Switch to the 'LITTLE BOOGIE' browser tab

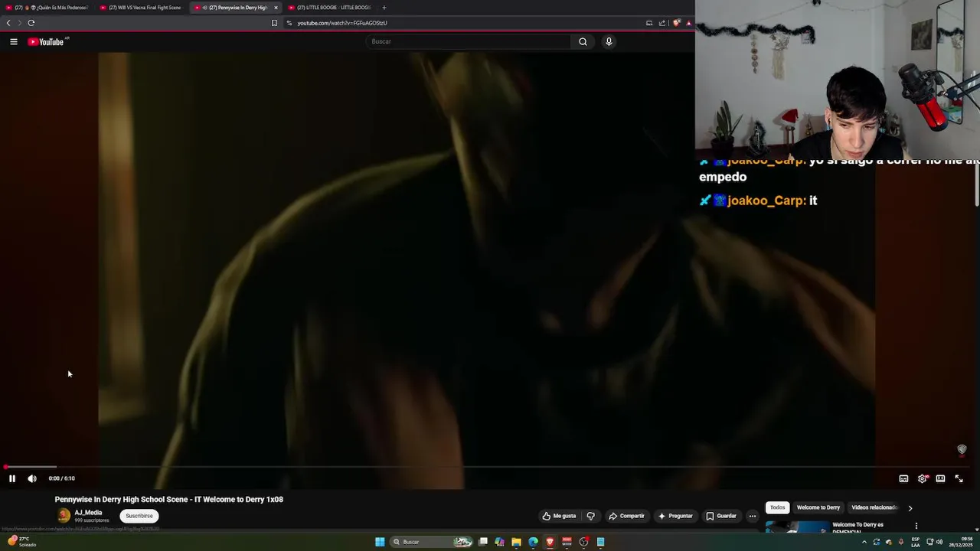[329, 8]
